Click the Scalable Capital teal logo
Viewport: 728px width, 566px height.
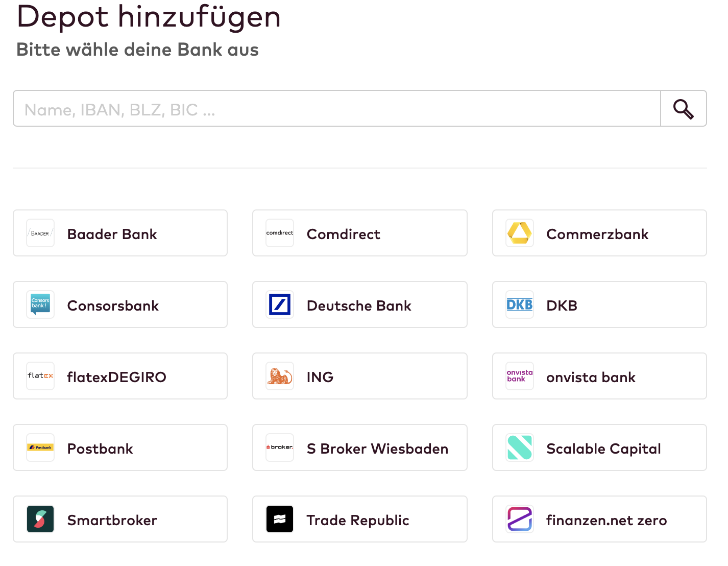[520, 447]
